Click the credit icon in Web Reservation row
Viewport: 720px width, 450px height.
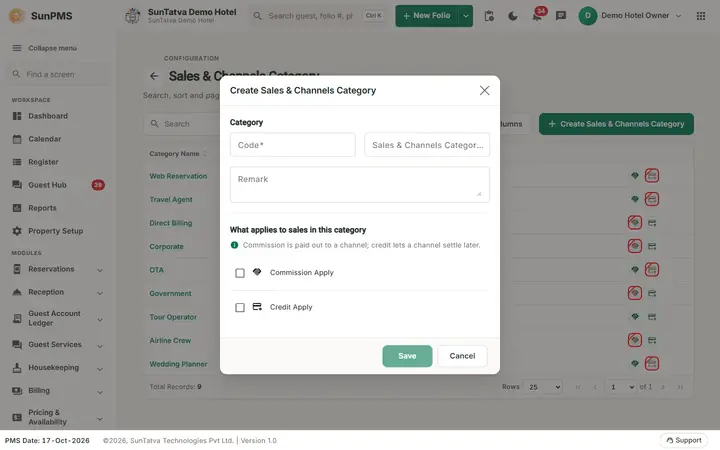click(x=652, y=175)
